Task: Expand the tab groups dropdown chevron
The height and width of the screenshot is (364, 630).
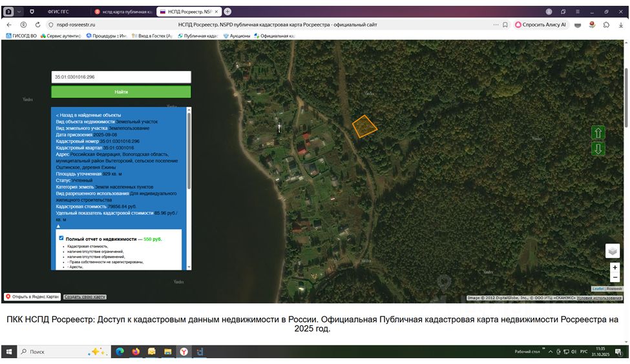Action: pos(19,12)
